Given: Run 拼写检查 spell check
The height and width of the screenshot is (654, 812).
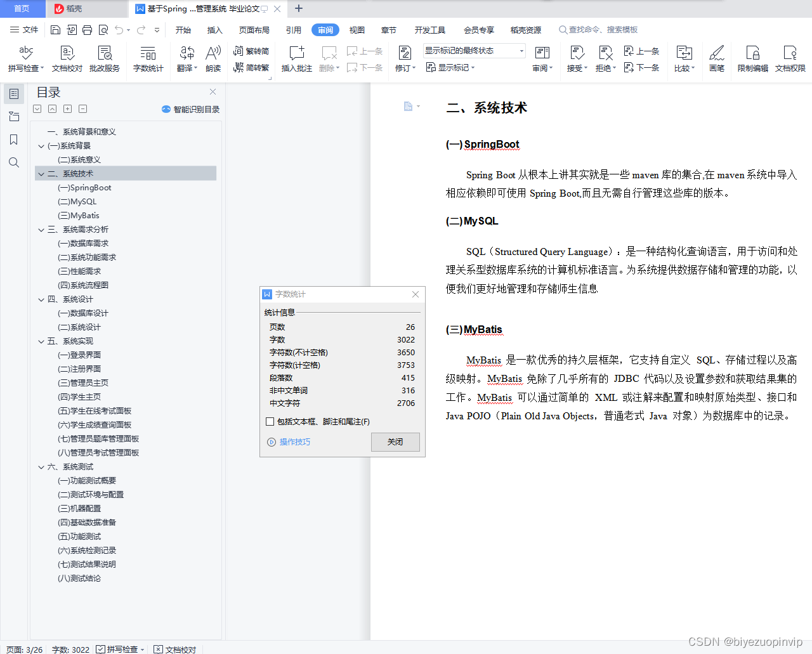Looking at the screenshot, I should click(x=25, y=58).
